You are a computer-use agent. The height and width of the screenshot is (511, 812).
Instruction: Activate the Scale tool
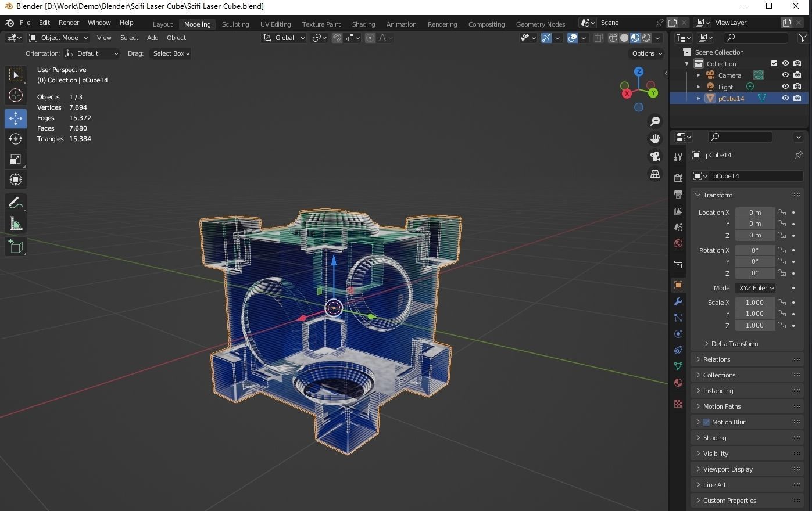[16, 159]
